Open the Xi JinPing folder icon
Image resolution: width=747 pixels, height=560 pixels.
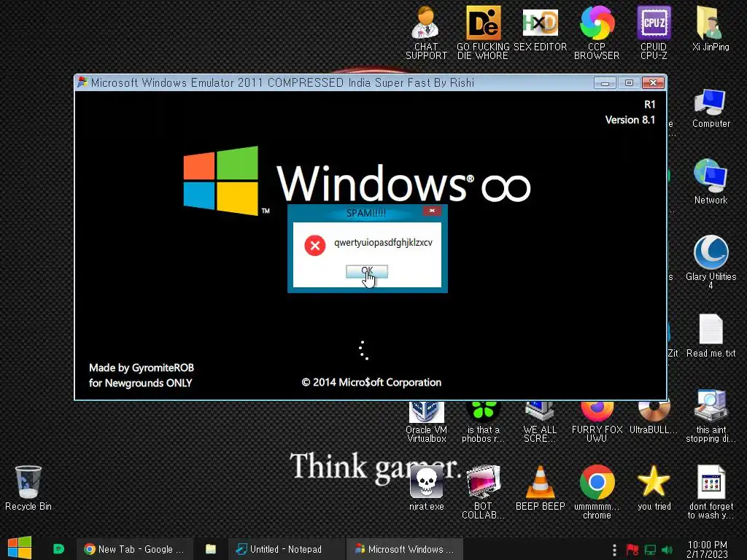coord(711,28)
